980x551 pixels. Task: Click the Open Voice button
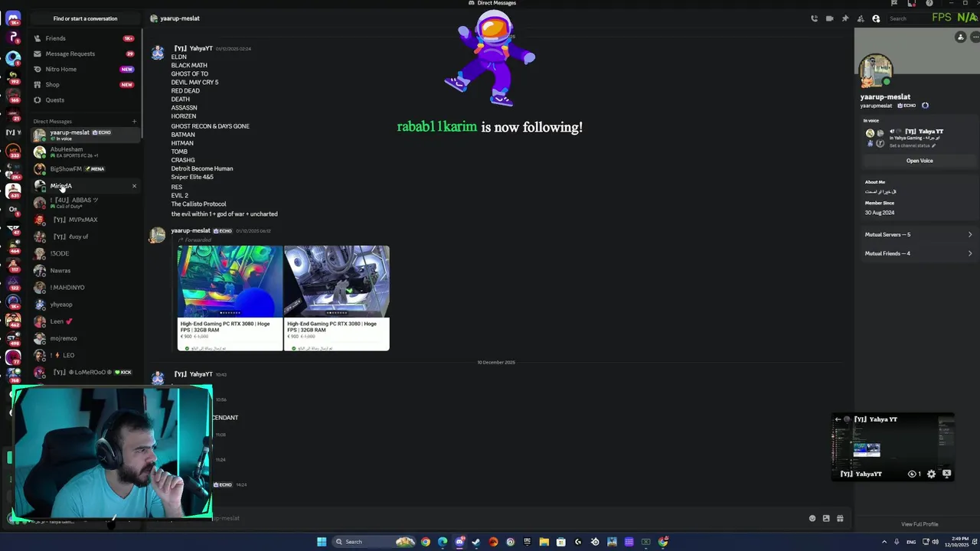tap(920, 161)
